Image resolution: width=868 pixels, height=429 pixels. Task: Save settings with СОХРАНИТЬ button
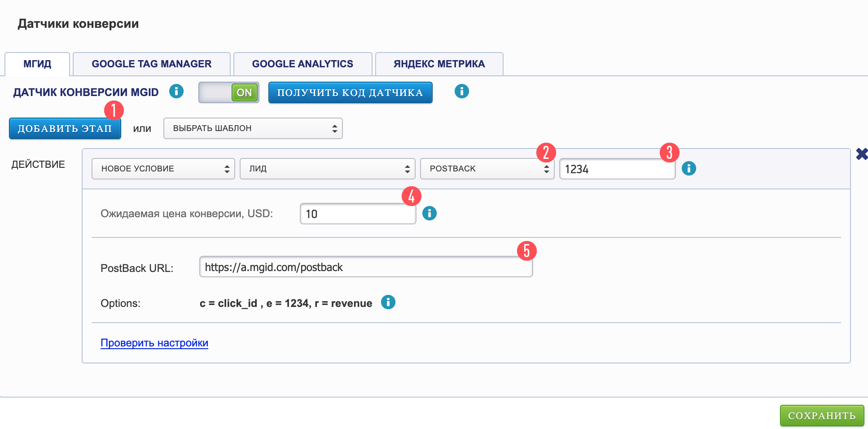tap(821, 416)
